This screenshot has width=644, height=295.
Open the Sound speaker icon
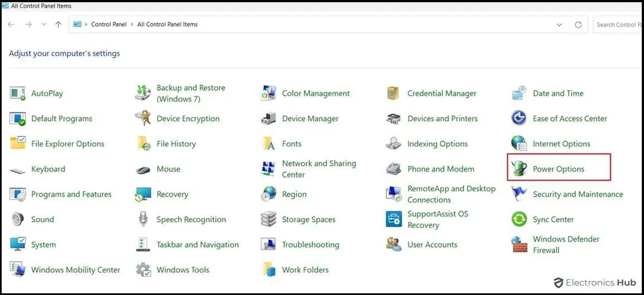[x=18, y=219]
